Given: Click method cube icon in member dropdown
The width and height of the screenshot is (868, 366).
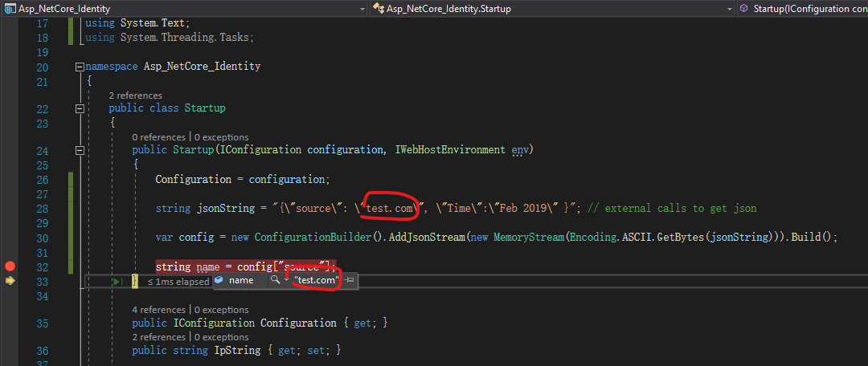Looking at the screenshot, I should point(744,9).
